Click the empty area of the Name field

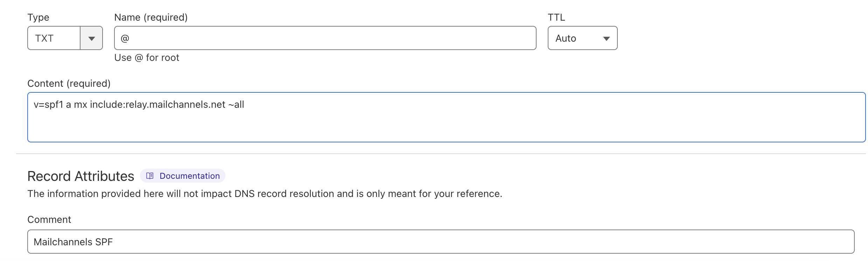pyautogui.click(x=332, y=38)
